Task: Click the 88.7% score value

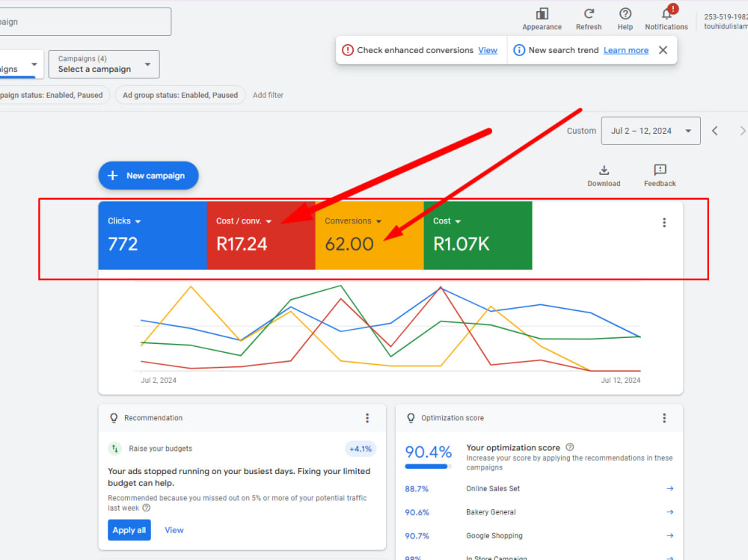Action: coord(417,489)
